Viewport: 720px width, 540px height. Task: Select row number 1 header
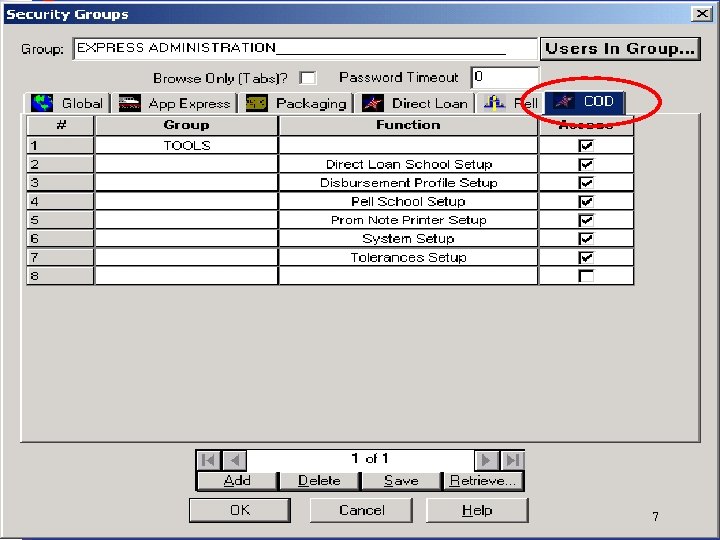tap(60, 146)
